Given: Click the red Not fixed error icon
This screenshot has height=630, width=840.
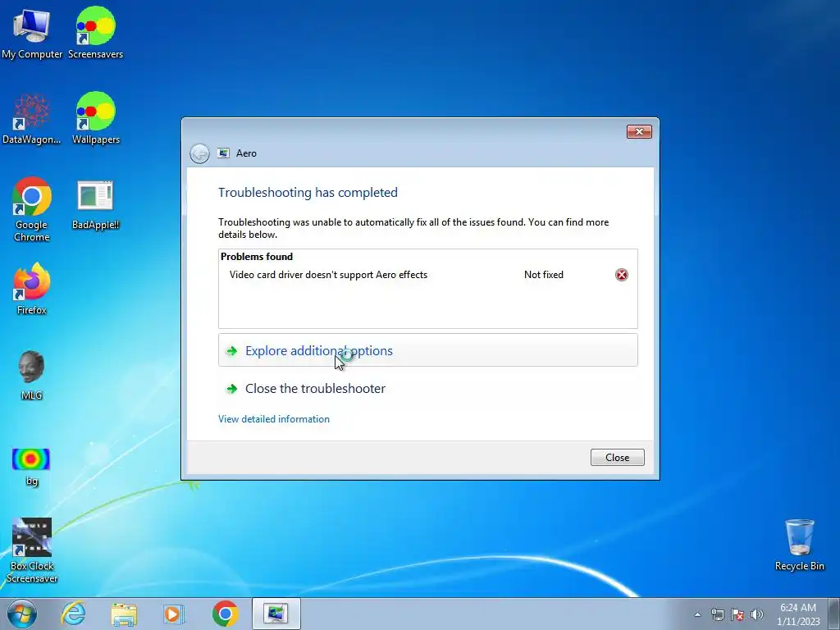Looking at the screenshot, I should (622, 275).
